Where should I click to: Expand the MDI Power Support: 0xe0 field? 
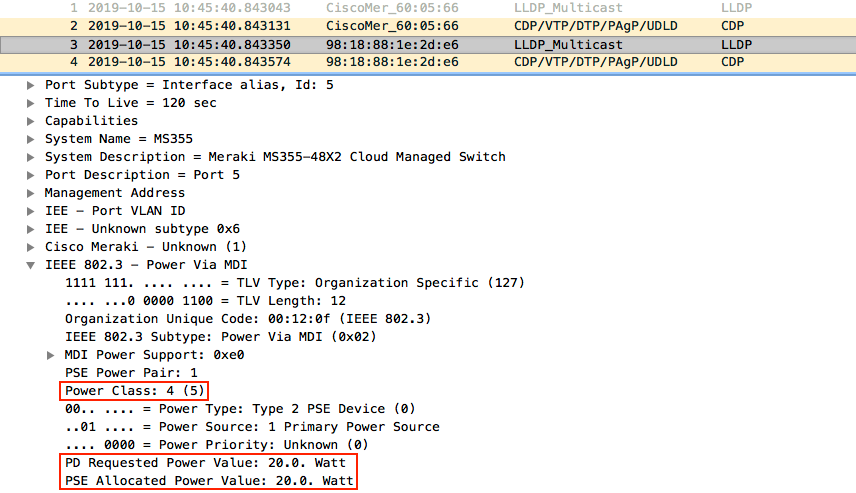tap(51, 355)
